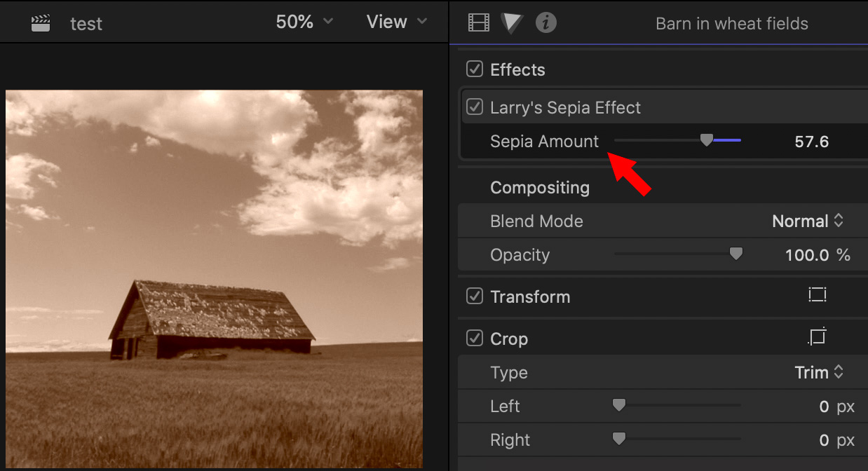The width and height of the screenshot is (868, 471).
Task: Click the Sepia Amount value 57.6
Action: 811,142
